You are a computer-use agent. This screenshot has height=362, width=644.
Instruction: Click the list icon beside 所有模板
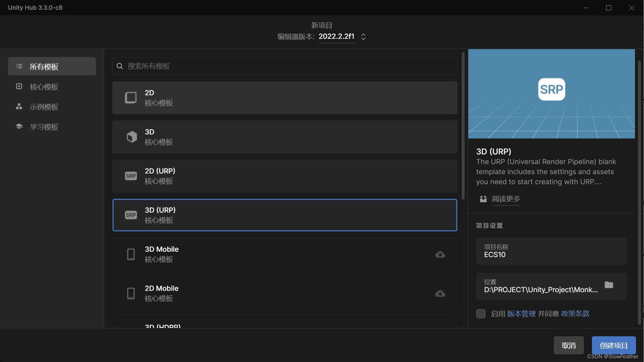19,66
